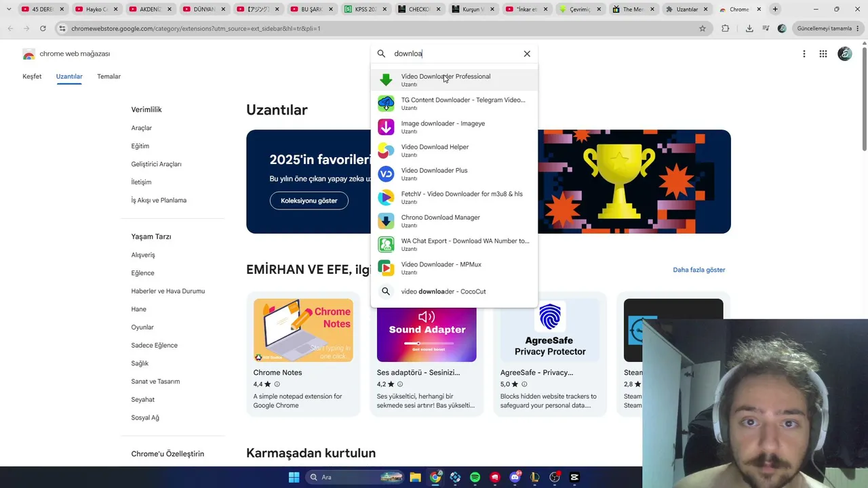Open the Eğitim category
This screenshot has height=488, width=868.
[x=140, y=146]
